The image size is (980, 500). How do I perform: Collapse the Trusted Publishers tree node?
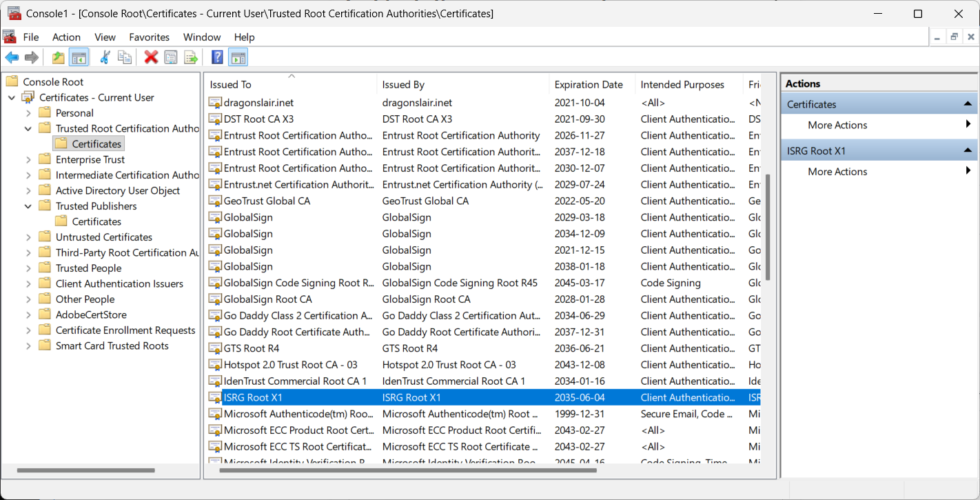point(28,206)
